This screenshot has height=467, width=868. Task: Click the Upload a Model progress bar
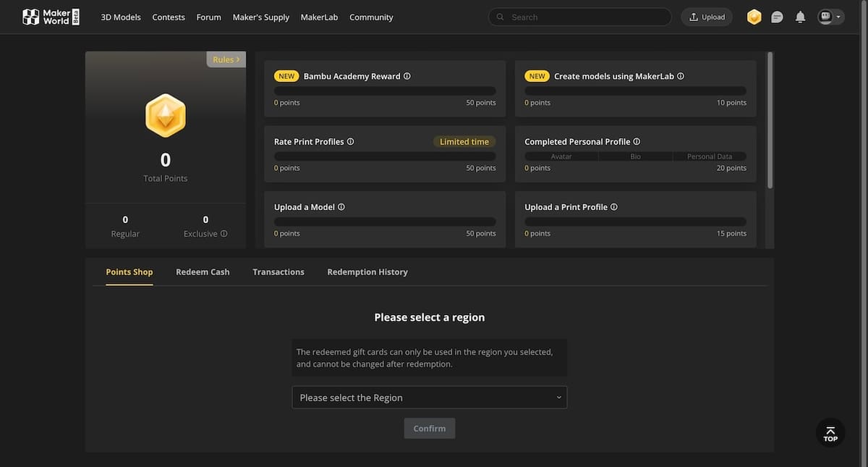pos(385,222)
